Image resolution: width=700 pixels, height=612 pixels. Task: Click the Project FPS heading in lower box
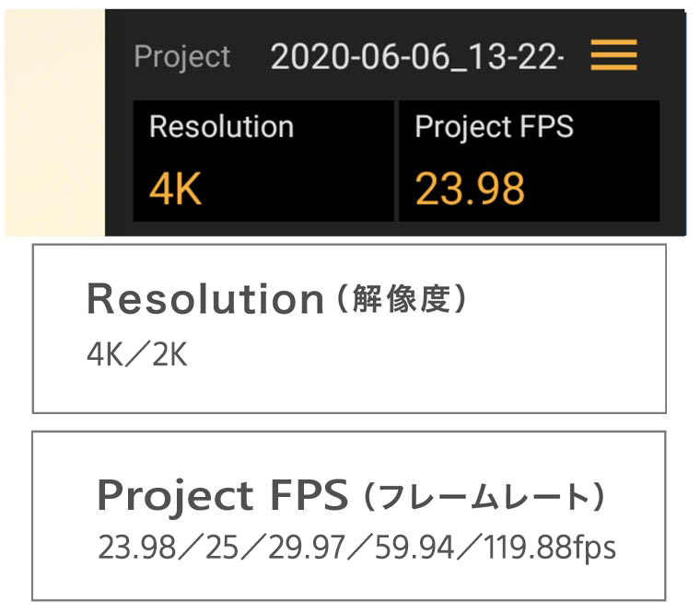[x=222, y=497]
